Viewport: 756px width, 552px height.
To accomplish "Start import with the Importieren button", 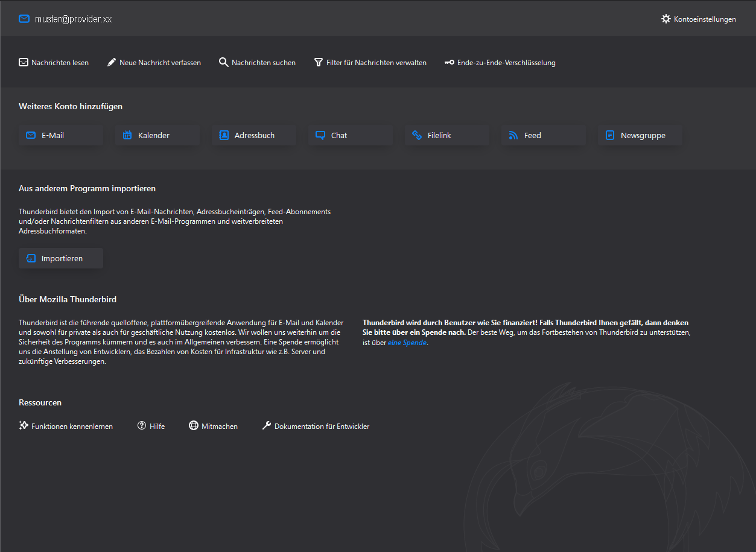I will [x=61, y=258].
